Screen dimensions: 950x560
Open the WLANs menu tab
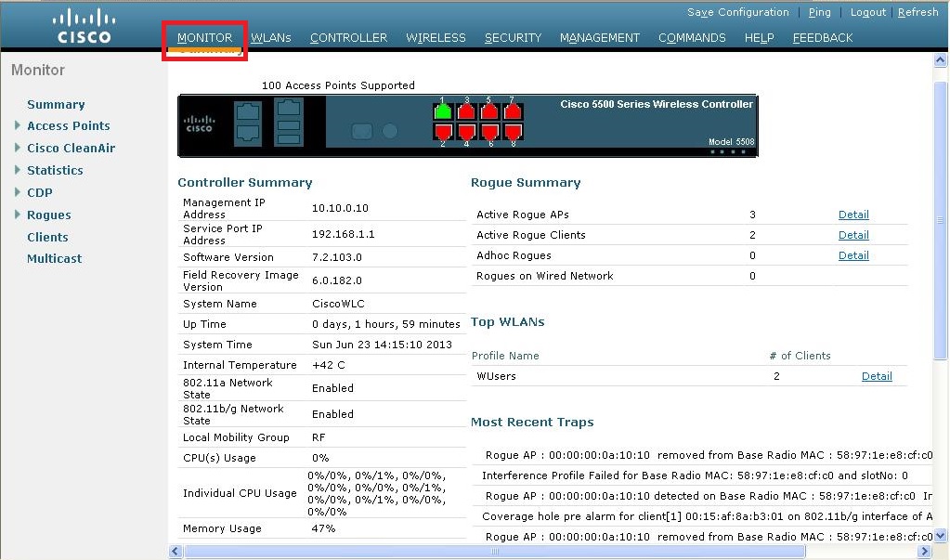271,37
